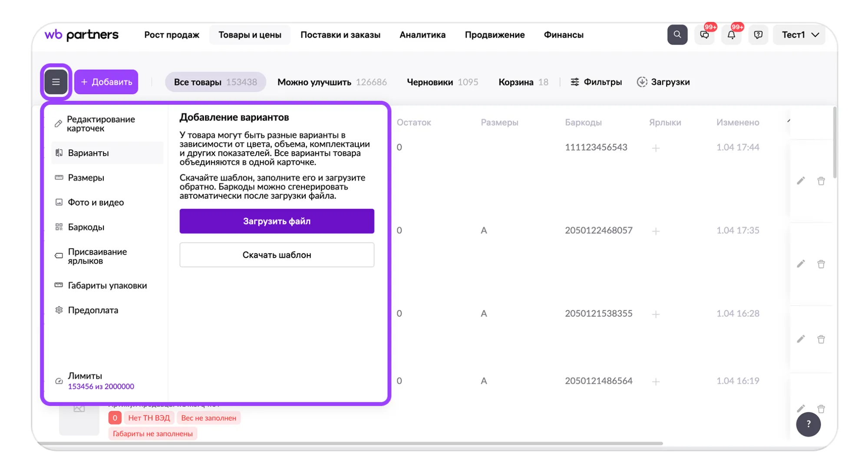Open the support question bubble icon in the header
Screen dimensions: 868x472
[758, 34]
